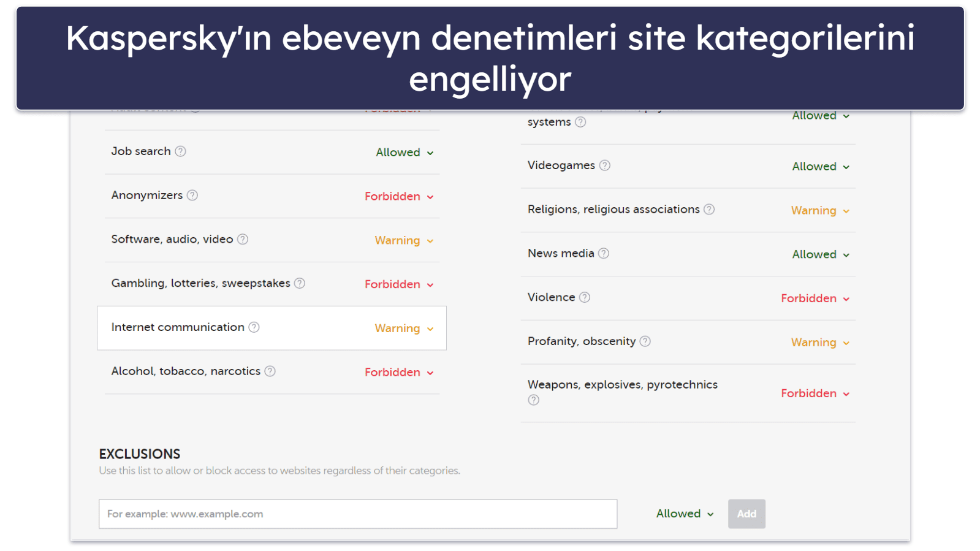The width and height of the screenshot is (980, 551).
Task: Open Religions, religious associations Warning dropdown
Action: click(820, 211)
